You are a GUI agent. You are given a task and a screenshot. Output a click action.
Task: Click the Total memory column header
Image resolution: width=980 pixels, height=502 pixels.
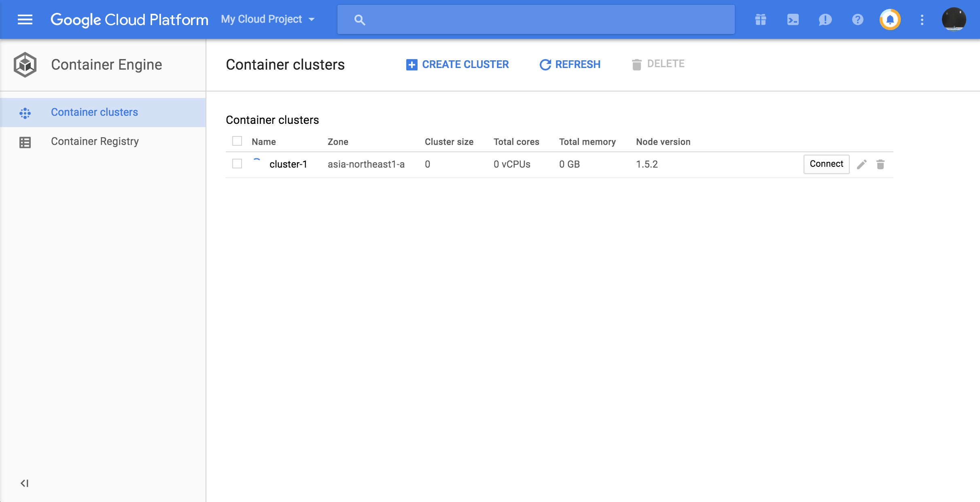click(x=588, y=142)
